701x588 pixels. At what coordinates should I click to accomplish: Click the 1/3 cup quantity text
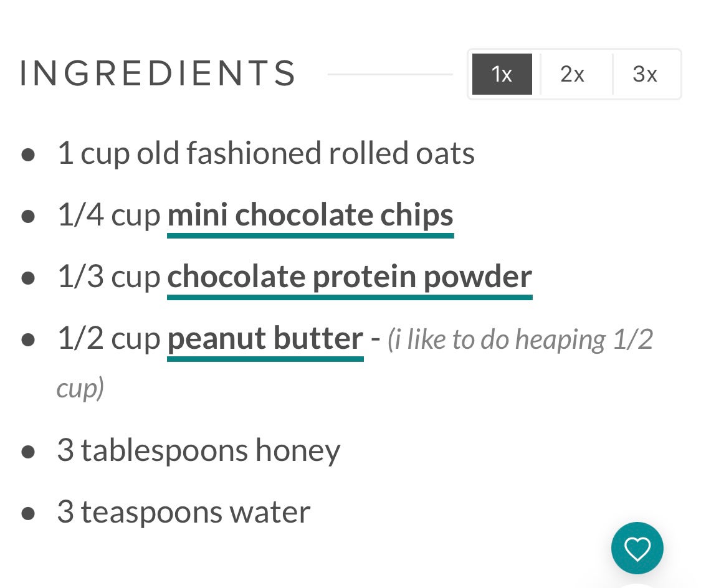(x=108, y=277)
